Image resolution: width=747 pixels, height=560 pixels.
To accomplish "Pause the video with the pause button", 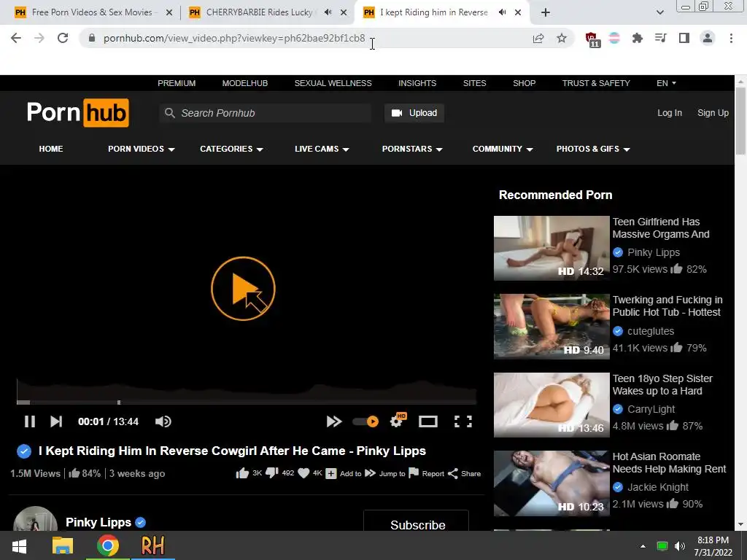I will [29, 421].
